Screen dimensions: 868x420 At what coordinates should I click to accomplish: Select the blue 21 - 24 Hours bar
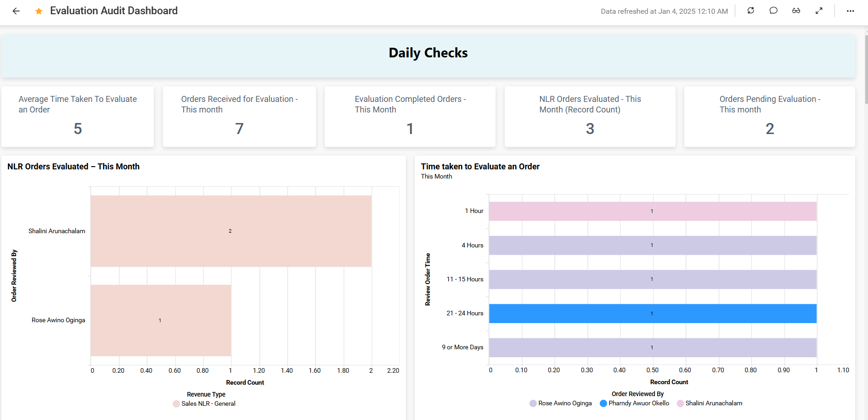click(x=652, y=314)
